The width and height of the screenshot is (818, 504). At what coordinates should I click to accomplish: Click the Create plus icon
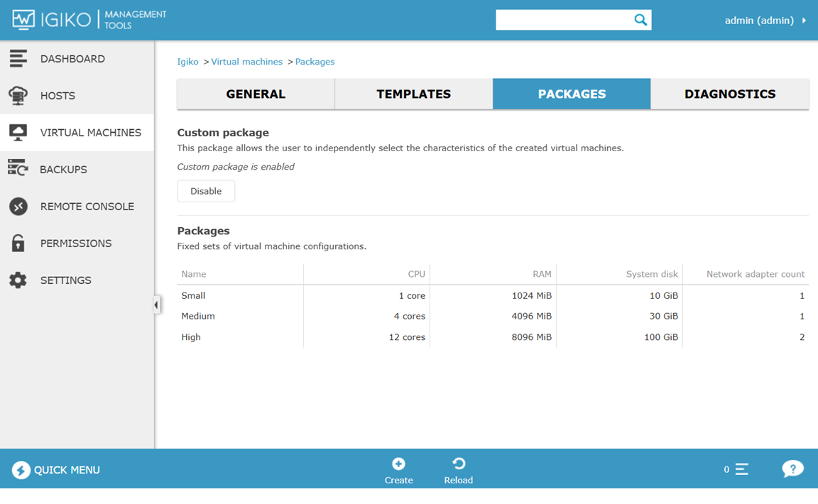(x=398, y=464)
